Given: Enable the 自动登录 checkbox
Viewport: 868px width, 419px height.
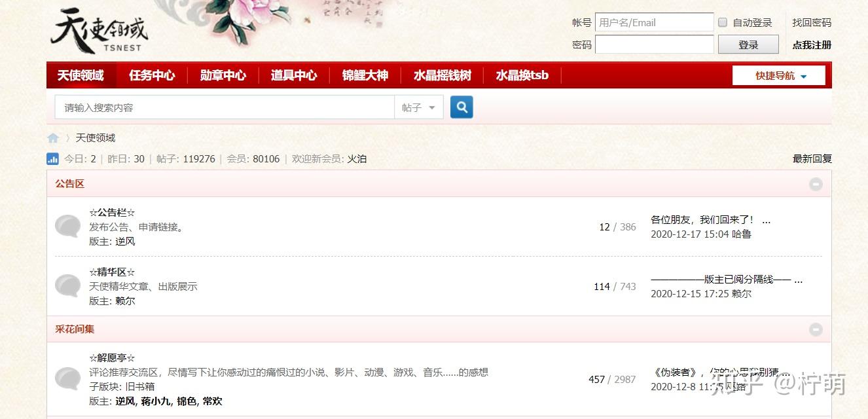Looking at the screenshot, I should (x=723, y=22).
